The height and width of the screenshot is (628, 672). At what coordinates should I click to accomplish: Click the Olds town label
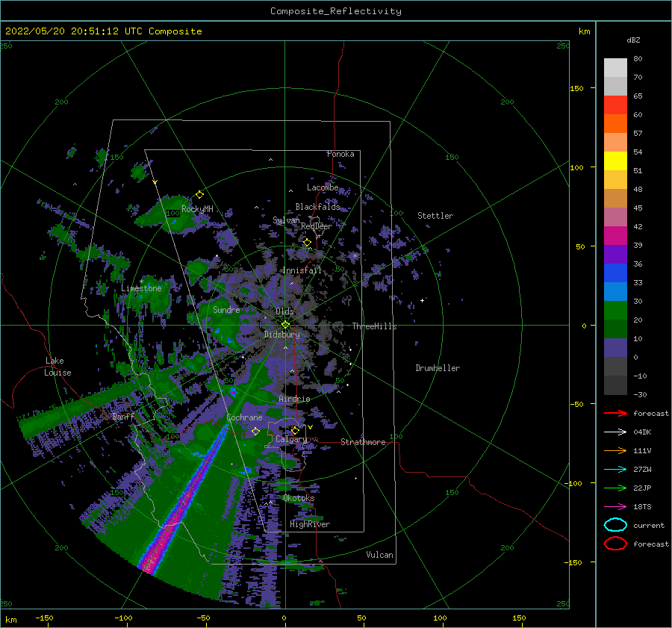[x=284, y=311]
